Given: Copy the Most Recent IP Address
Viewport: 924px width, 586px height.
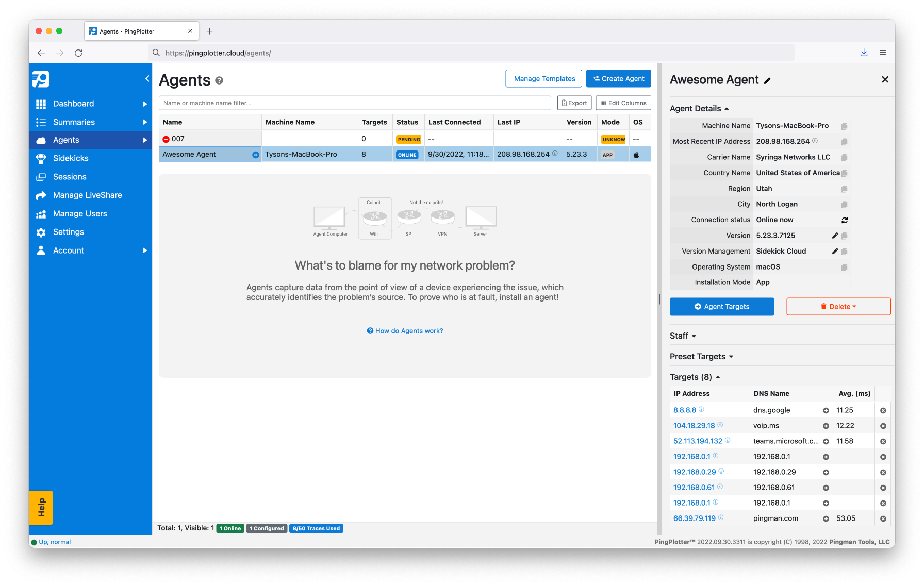Looking at the screenshot, I should [844, 142].
